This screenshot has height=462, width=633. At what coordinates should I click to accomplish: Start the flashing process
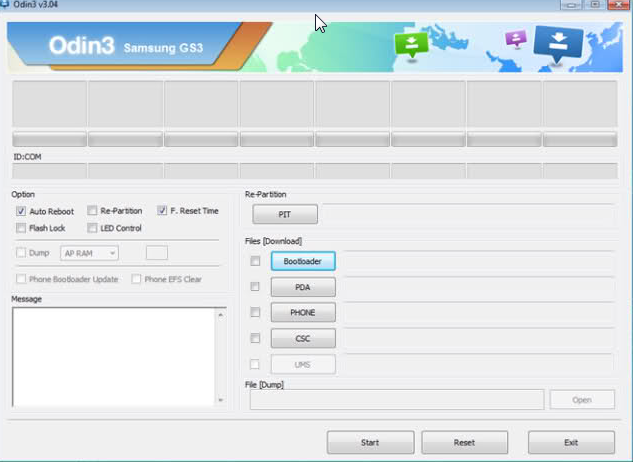click(x=370, y=443)
